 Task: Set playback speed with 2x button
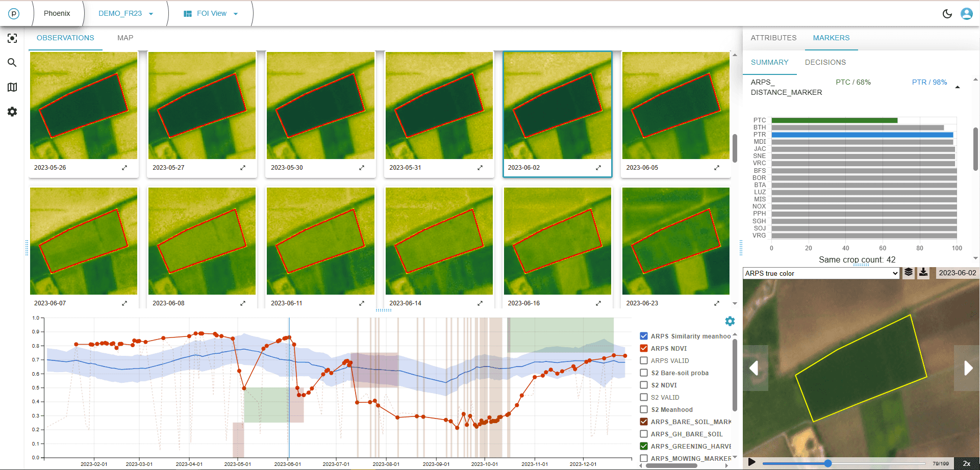point(966,463)
